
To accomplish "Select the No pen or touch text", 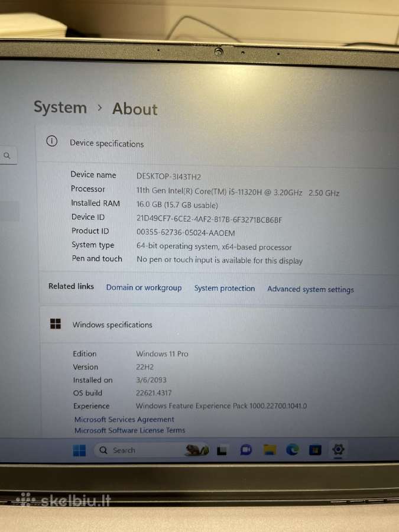I will click(x=219, y=260).
